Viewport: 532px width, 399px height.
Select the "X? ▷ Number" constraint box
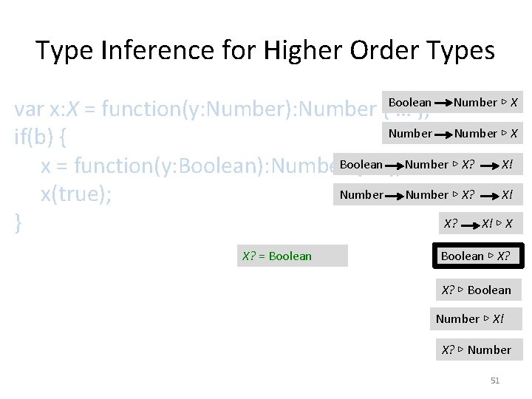pos(476,349)
